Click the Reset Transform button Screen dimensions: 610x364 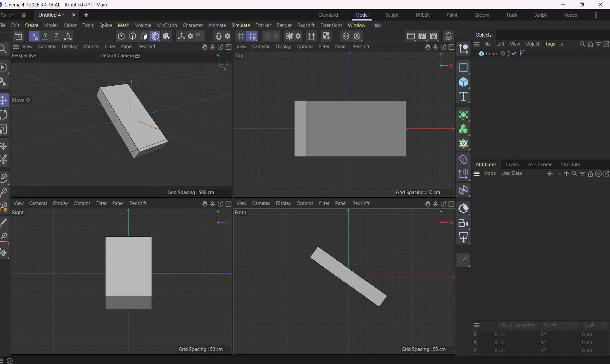click(518, 325)
